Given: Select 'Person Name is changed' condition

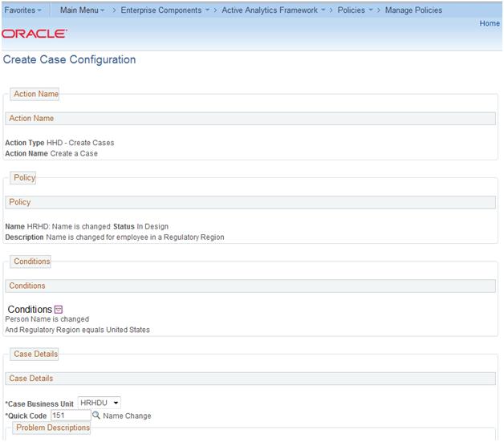Looking at the screenshot, I should coord(47,319).
